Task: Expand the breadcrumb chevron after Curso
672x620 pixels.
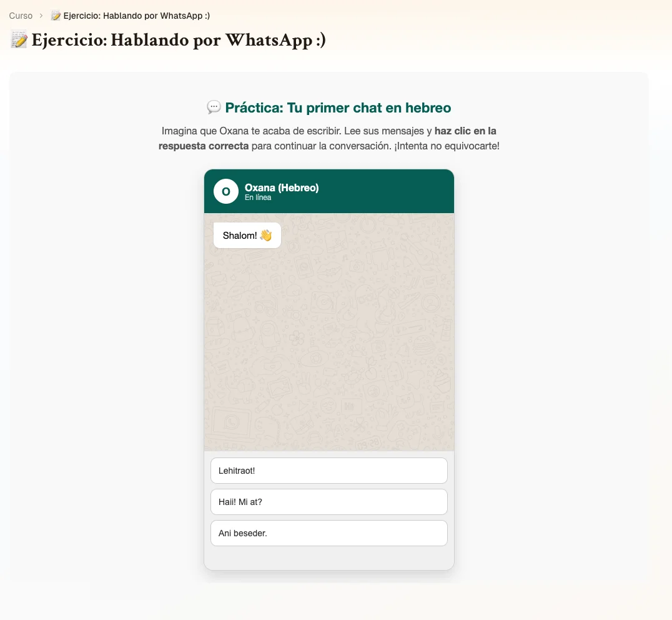Action: tap(41, 16)
